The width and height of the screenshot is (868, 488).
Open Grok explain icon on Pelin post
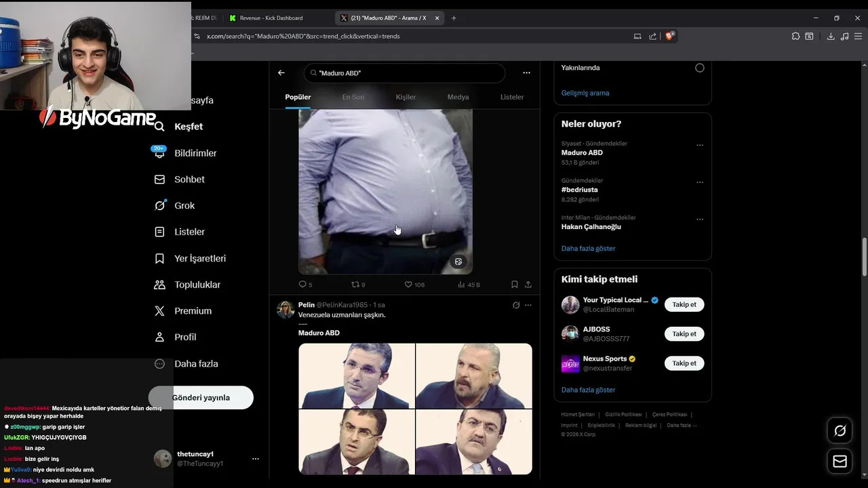click(x=516, y=305)
